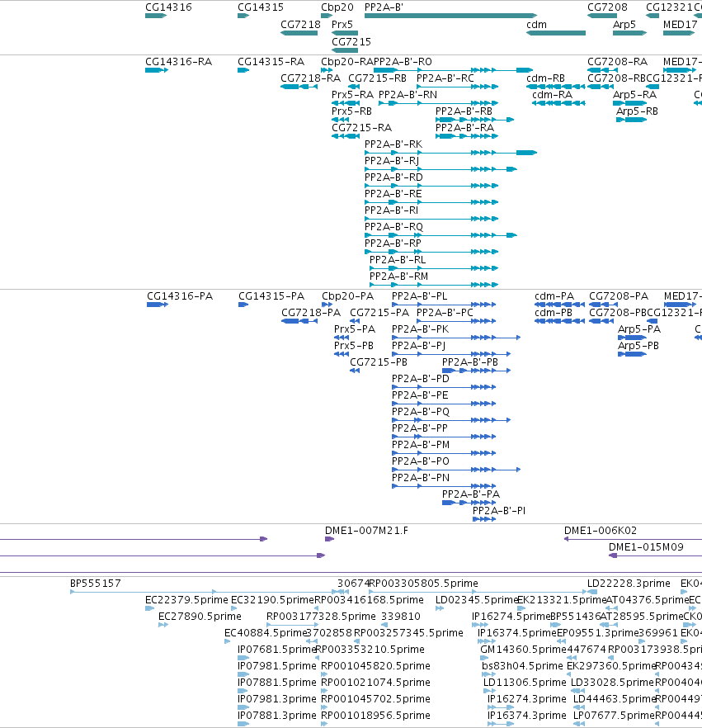This screenshot has height=728, width=702.
Task: Click the CG7215 gene feature
Action: 345,50
